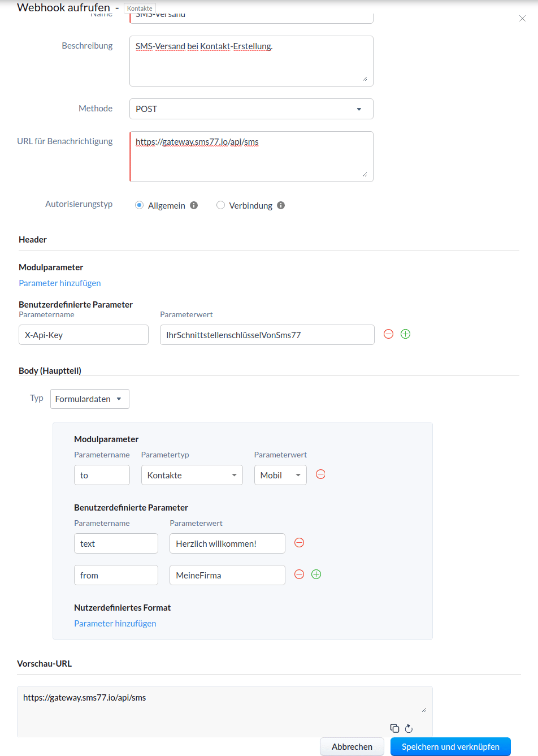Click into the Beschreibung text area
Image resolution: width=538 pixels, height=756 pixels.
click(x=251, y=61)
